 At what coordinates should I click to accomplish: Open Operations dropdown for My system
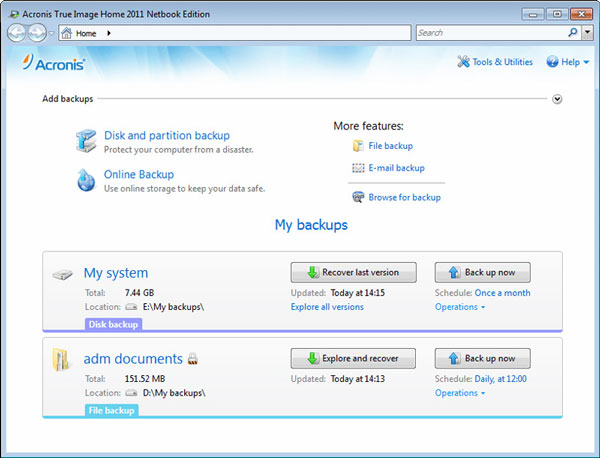pyautogui.click(x=460, y=307)
